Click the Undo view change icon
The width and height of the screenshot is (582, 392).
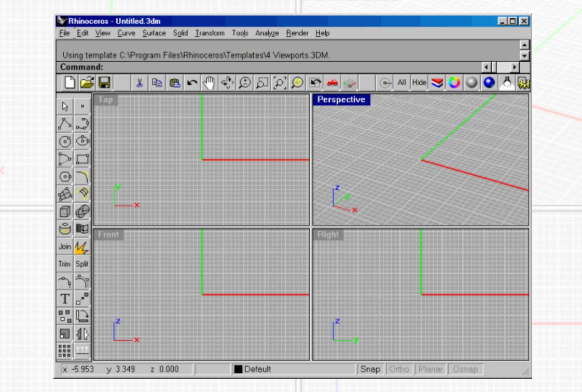point(315,82)
